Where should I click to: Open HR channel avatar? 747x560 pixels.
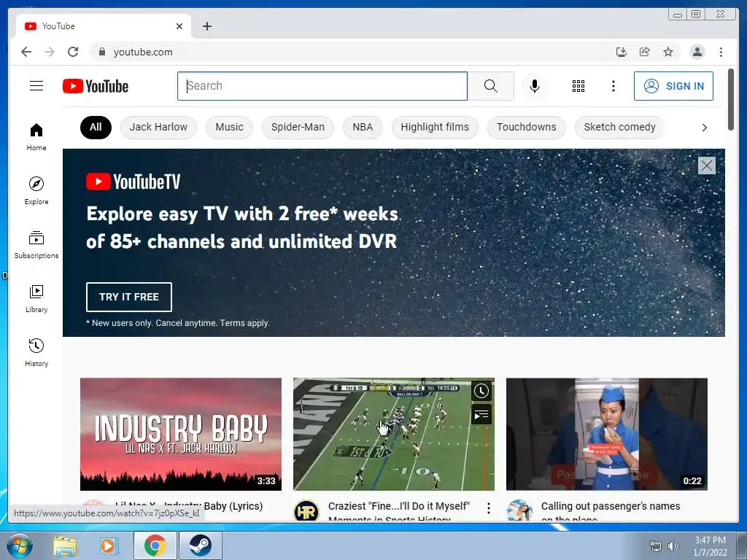point(306,511)
